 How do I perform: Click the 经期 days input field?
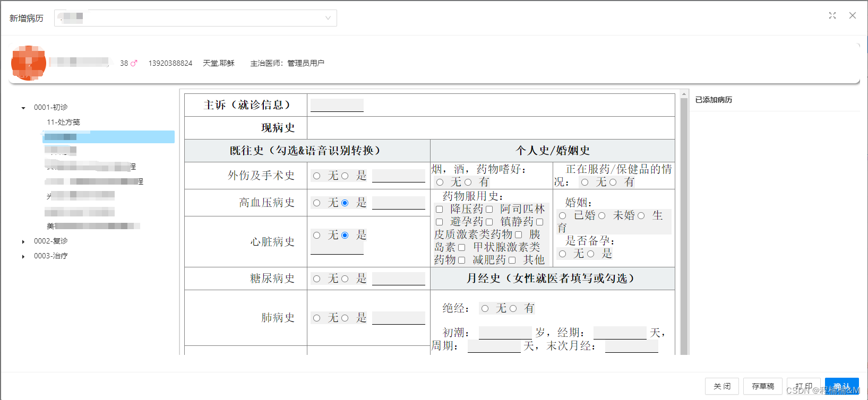coord(620,333)
